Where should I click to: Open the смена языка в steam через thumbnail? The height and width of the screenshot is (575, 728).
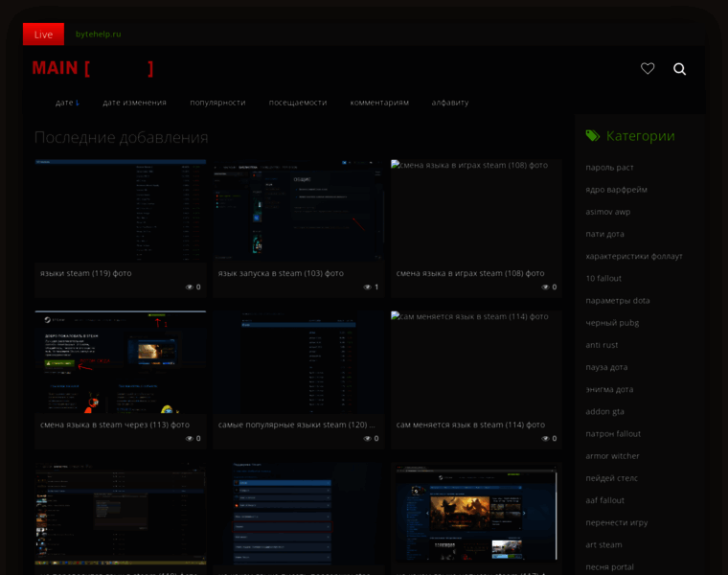pyautogui.click(x=121, y=362)
